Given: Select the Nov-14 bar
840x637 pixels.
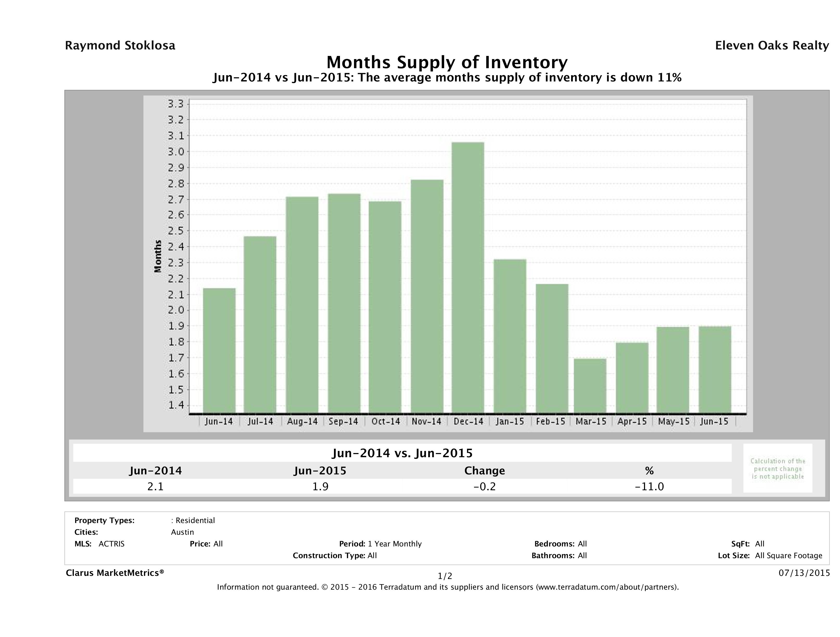Looking at the screenshot, I should coord(427,296).
